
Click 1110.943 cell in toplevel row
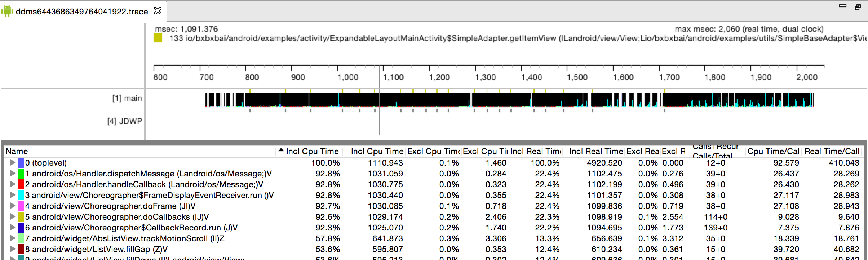point(385,163)
